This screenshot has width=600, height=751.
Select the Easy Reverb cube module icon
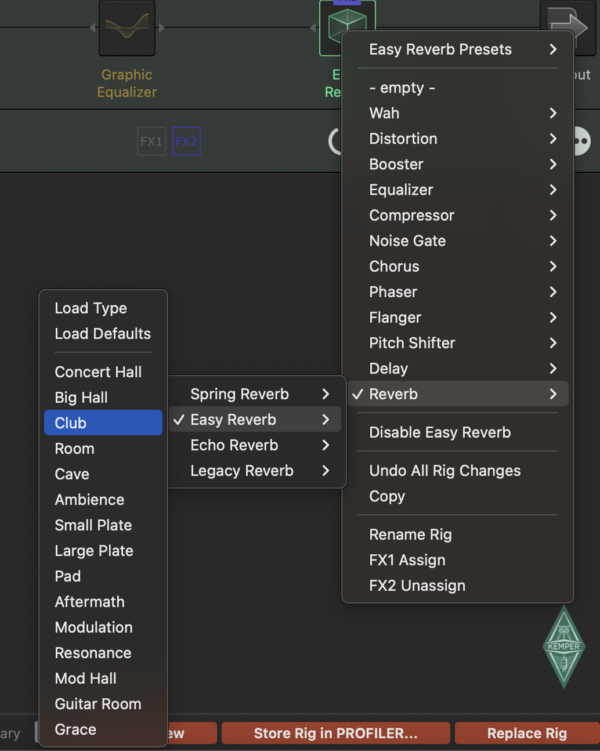click(x=347, y=25)
